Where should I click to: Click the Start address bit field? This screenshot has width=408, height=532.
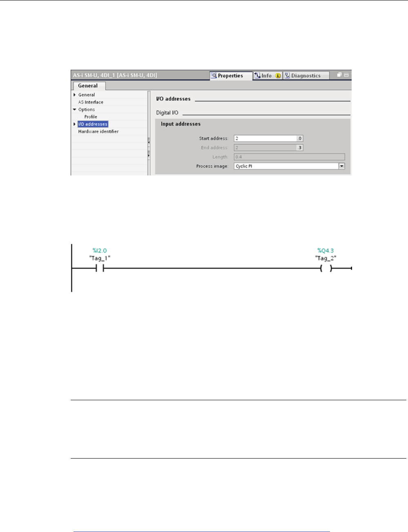(300, 138)
